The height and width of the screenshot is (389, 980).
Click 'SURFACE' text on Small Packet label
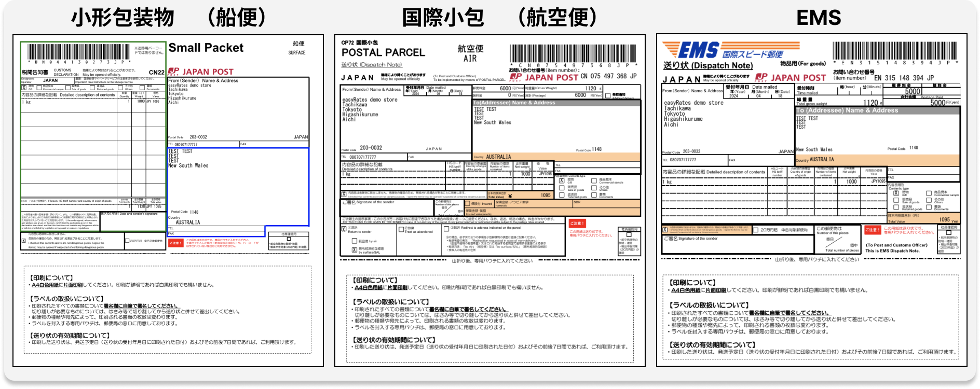tap(297, 53)
